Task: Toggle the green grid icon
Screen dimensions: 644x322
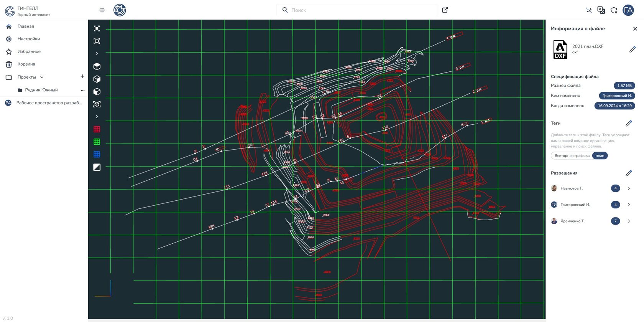Action: tap(97, 142)
